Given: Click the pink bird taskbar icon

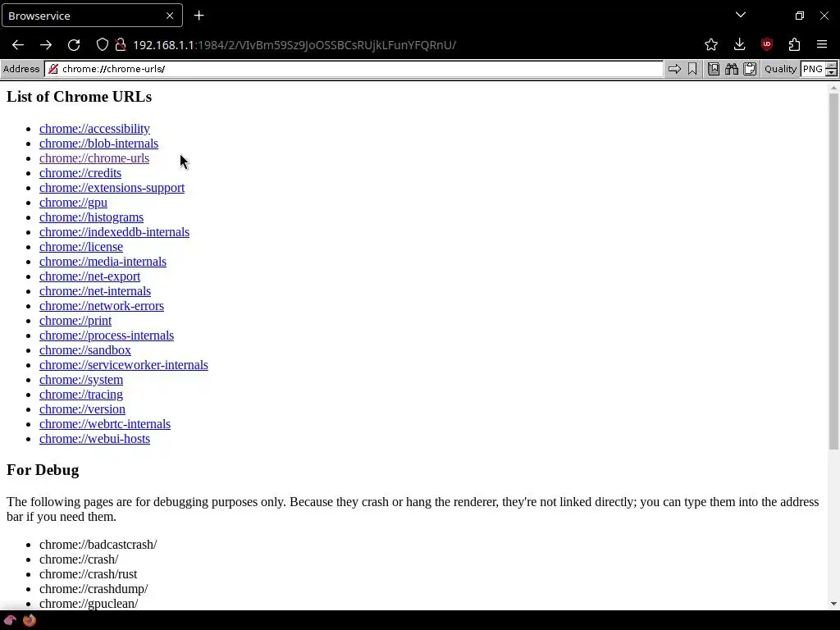Looking at the screenshot, I should point(11,620).
